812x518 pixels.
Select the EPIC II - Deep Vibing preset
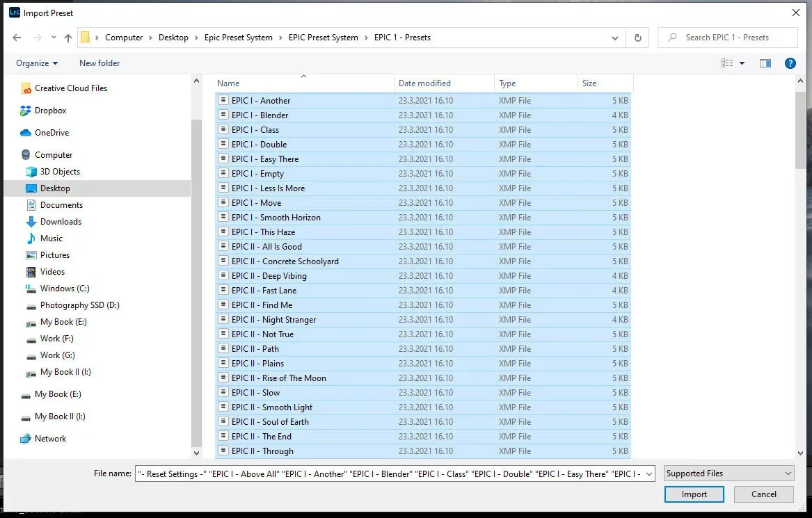pos(270,275)
